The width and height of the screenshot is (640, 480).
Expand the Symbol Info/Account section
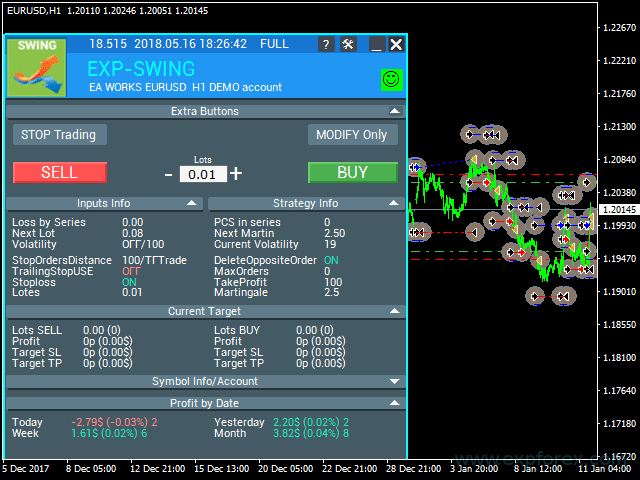click(394, 381)
